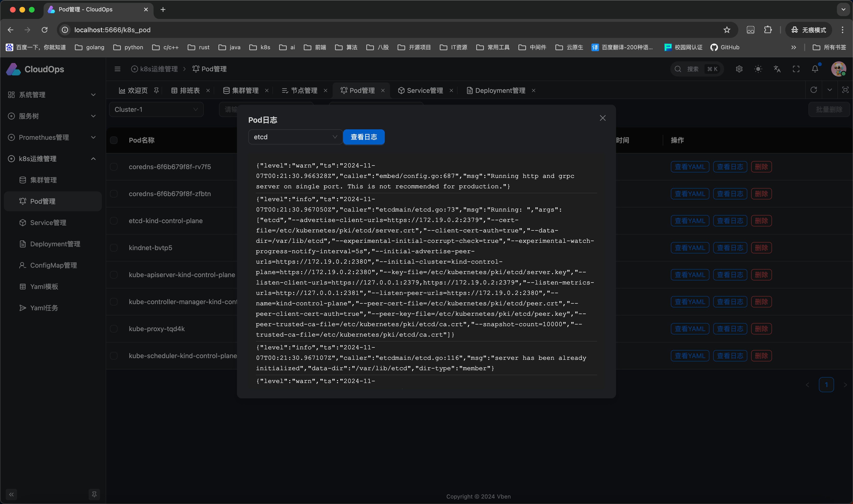Toggle the light/dark theme sun icon

(x=758, y=69)
